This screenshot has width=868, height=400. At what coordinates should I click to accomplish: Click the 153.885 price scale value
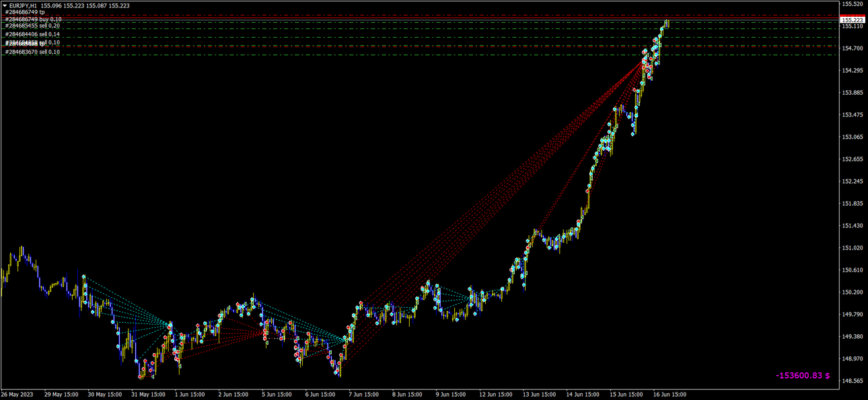(853, 93)
